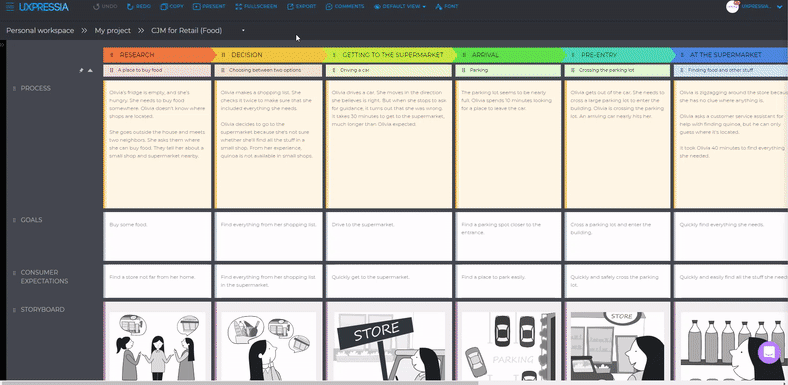
Task: Click the 'Buy some food.' goal cell
Action: [x=157, y=236]
